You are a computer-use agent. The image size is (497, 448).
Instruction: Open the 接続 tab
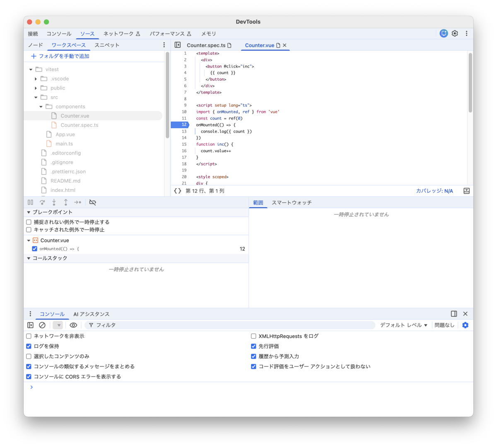(33, 34)
